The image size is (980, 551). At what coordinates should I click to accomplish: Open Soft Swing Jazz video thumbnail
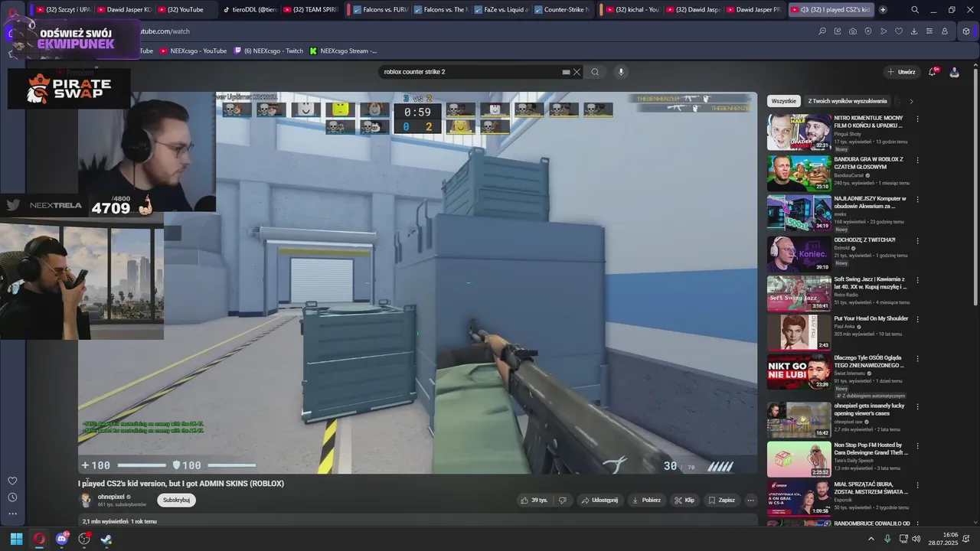[799, 292]
